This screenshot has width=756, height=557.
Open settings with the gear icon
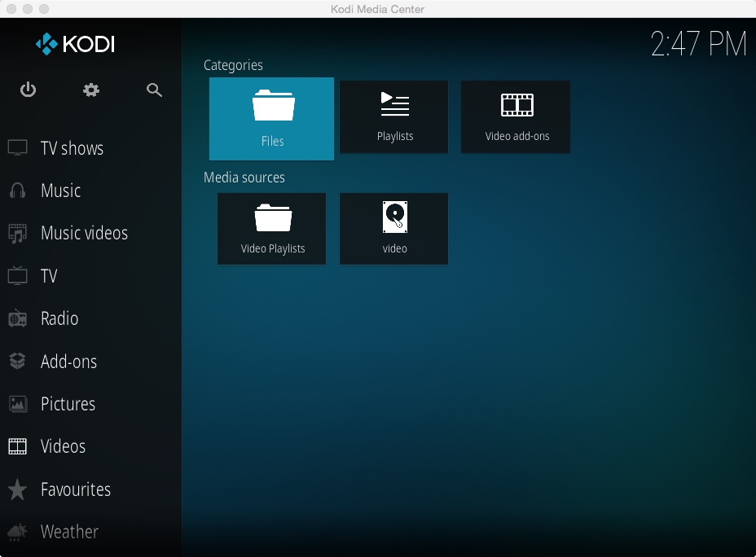[91, 90]
